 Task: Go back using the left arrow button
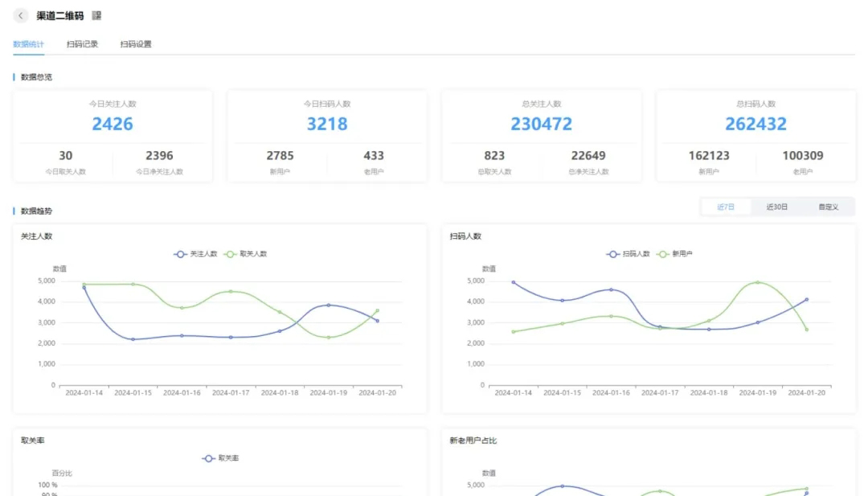pos(20,15)
